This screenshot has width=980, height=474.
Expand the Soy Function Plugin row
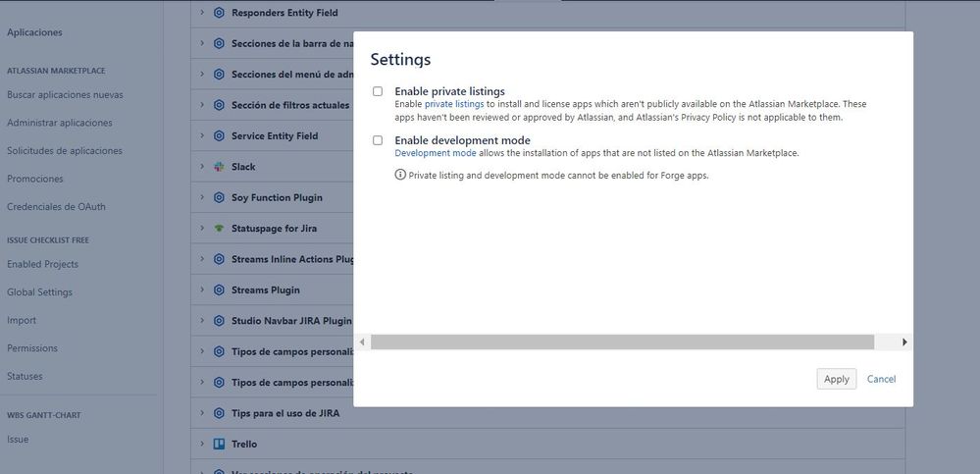point(202,197)
